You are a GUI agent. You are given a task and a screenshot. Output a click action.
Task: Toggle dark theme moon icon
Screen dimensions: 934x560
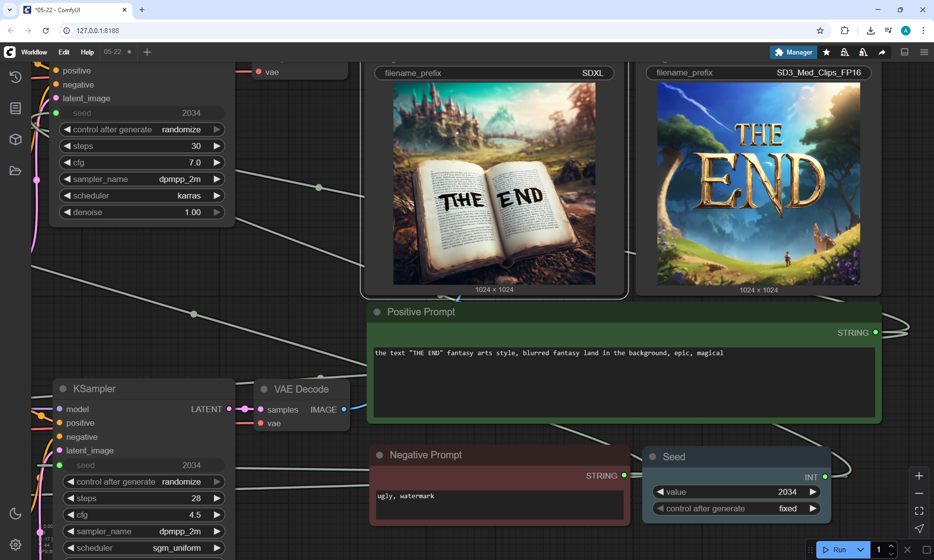point(16,513)
